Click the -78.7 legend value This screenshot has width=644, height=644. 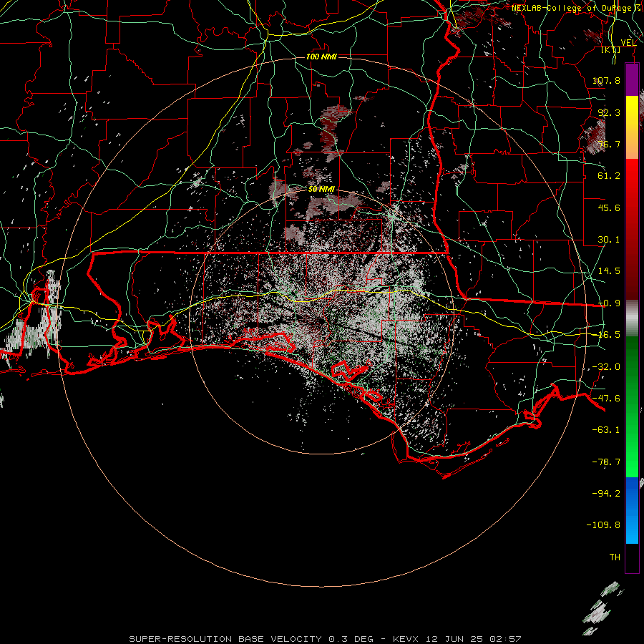tap(606, 462)
